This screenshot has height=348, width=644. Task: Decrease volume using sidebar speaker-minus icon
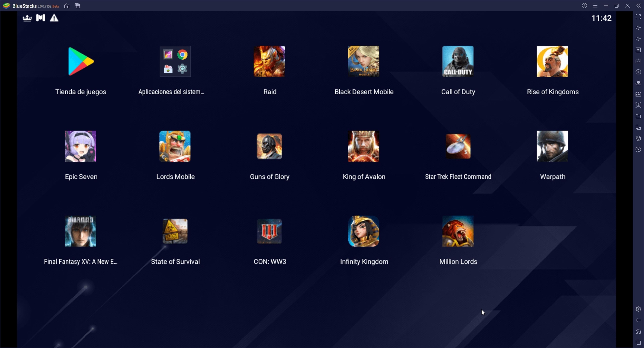pyautogui.click(x=638, y=39)
